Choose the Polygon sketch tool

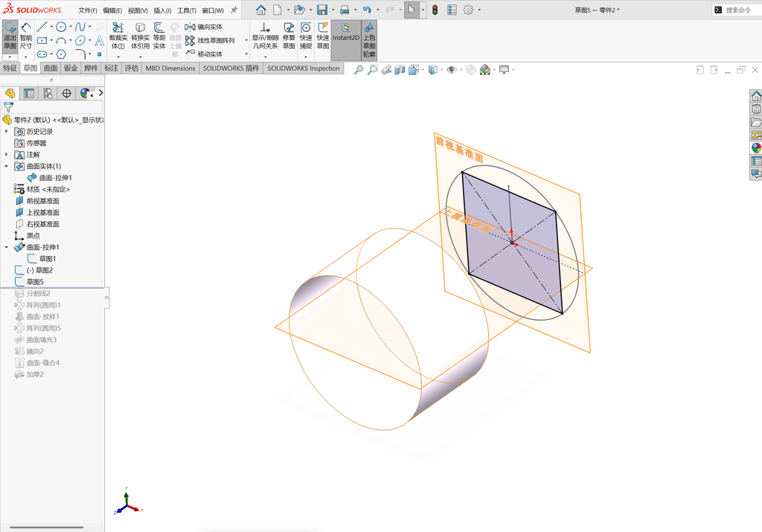pos(61,54)
